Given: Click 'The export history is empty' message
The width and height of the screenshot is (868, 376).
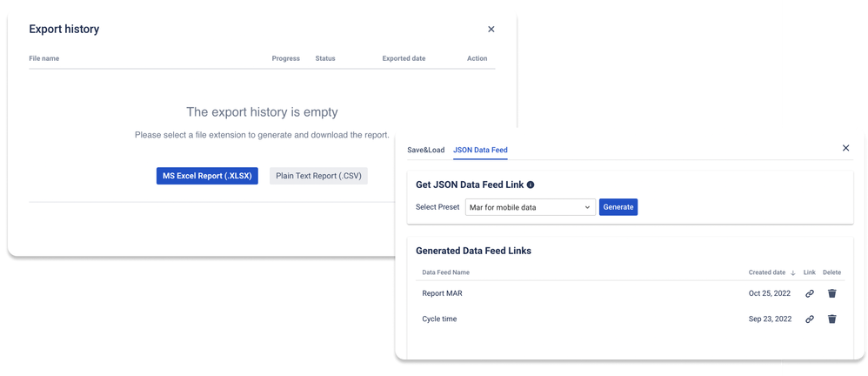Looking at the screenshot, I should (x=262, y=112).
